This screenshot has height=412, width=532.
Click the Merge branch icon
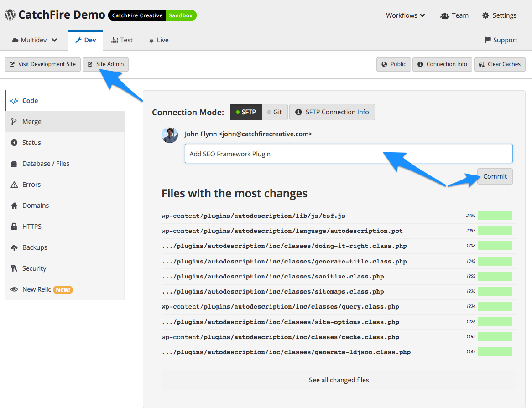tap(14, 122)
